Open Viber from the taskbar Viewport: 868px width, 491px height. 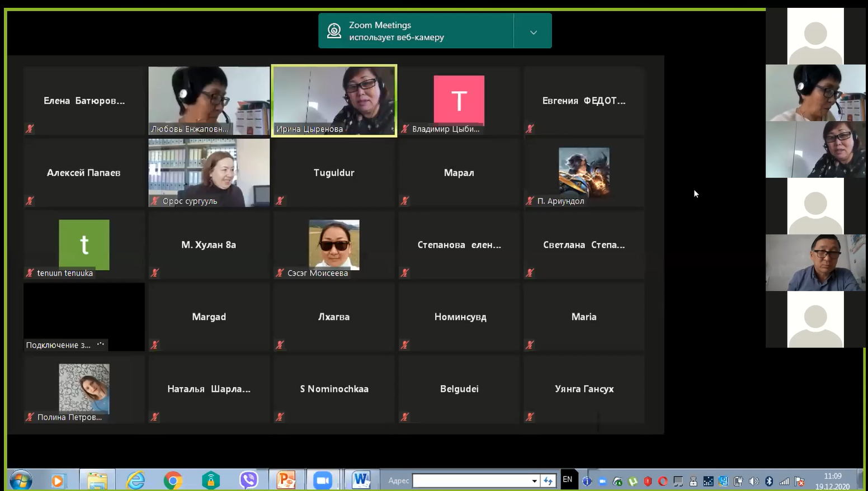[x=248, y=480]
